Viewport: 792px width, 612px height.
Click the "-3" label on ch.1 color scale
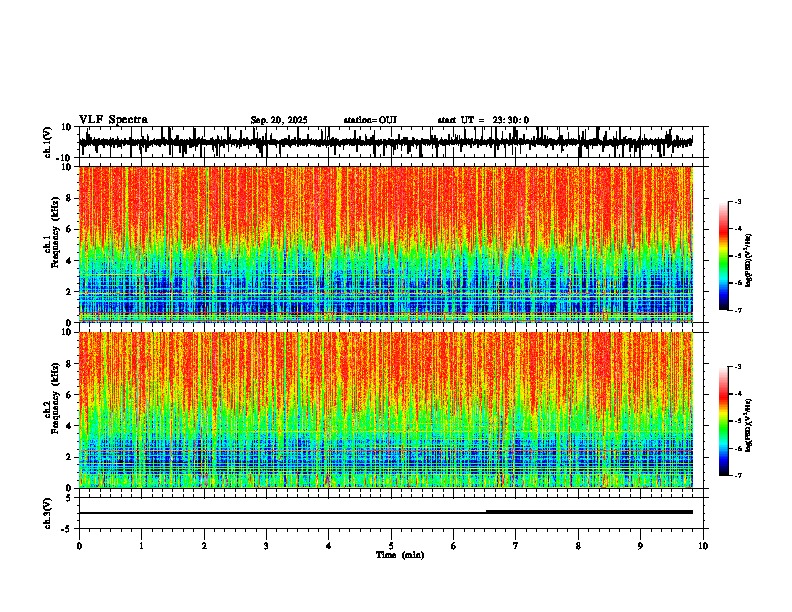(737, 201)
